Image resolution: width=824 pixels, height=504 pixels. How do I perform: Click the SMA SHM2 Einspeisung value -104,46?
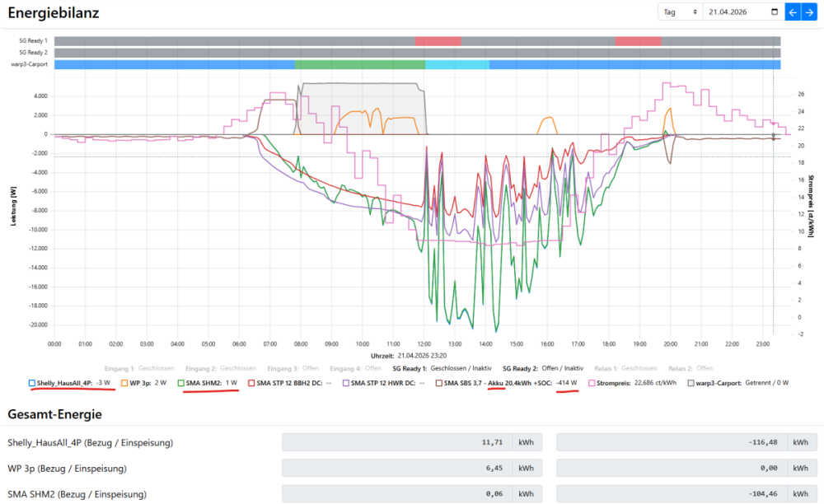[x=671, y=494]
